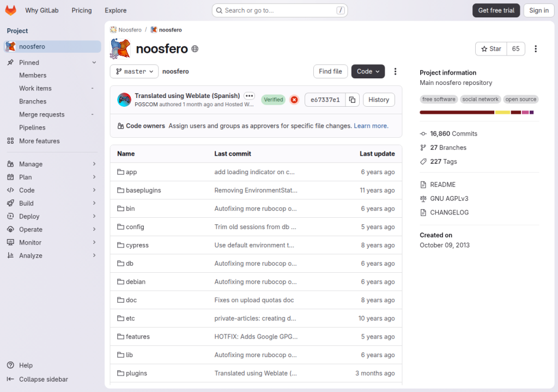Click the social network topic tag
Viewport: 558px width, 392px height.
tap(480, 99)
